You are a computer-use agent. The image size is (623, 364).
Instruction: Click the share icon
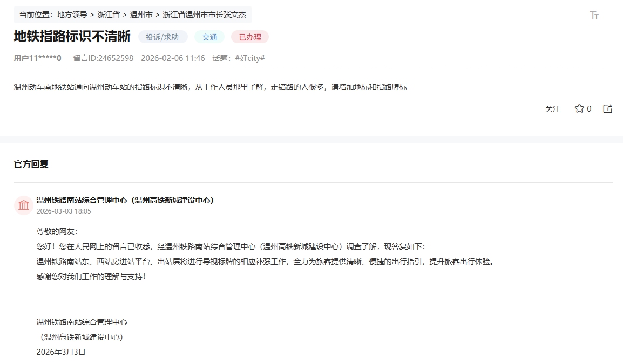pos(607,108)
